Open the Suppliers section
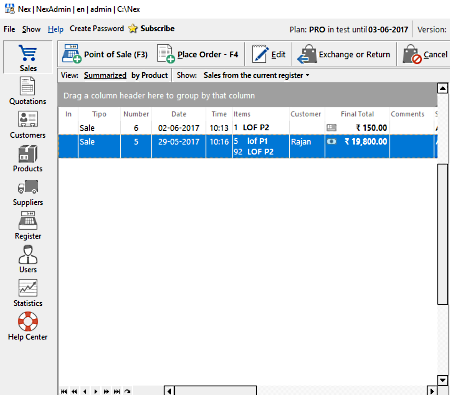The width and height of the screenshot is (450, 395). [x=28, y=193]
